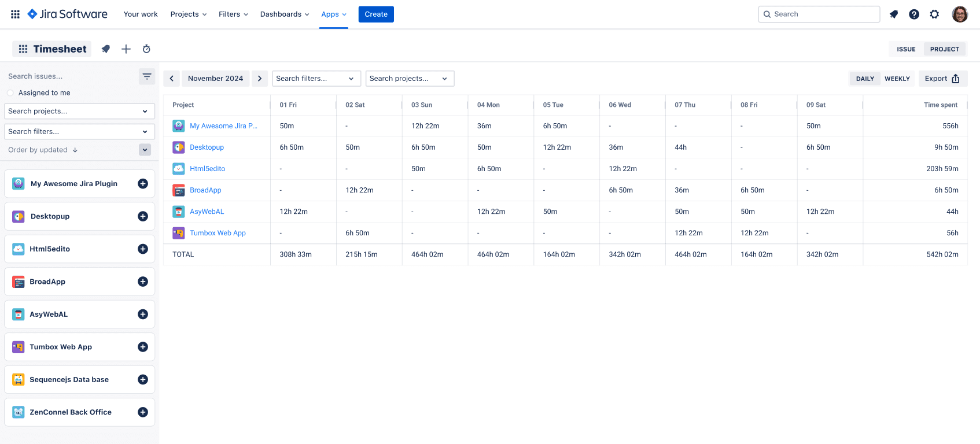Open the user profile avatar

pyautogui.click(x=960, y=14)
